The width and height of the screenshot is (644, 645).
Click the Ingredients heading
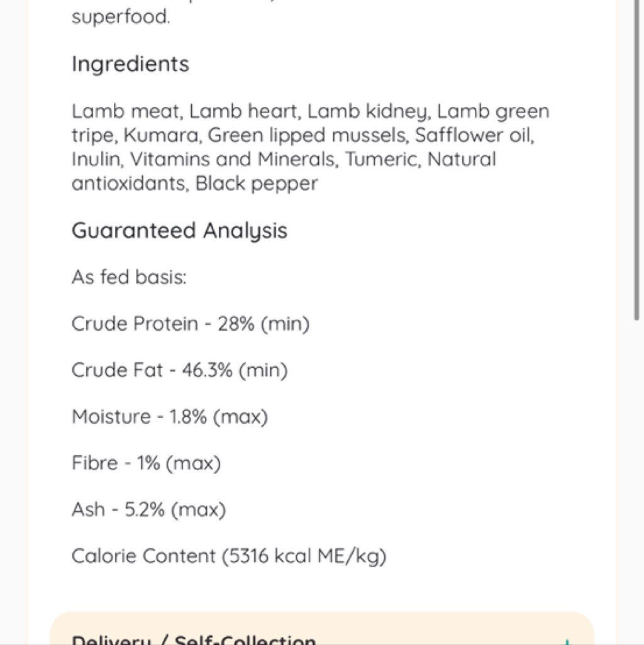pos(130,64)
